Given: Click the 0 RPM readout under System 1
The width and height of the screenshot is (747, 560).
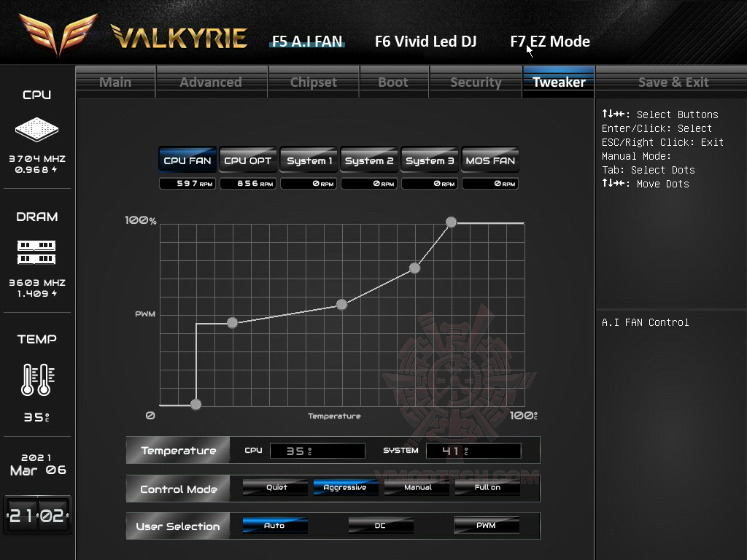Looking at the screenshot, I should 309,183.
